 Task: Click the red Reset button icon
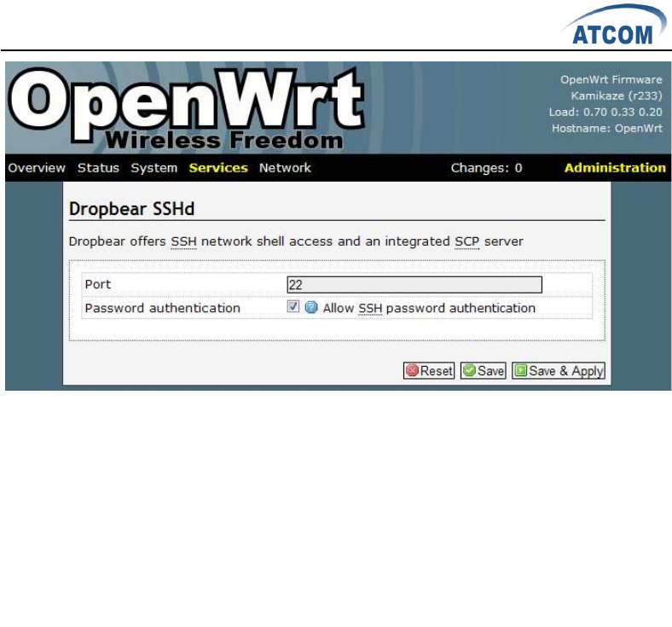[412, 370]
